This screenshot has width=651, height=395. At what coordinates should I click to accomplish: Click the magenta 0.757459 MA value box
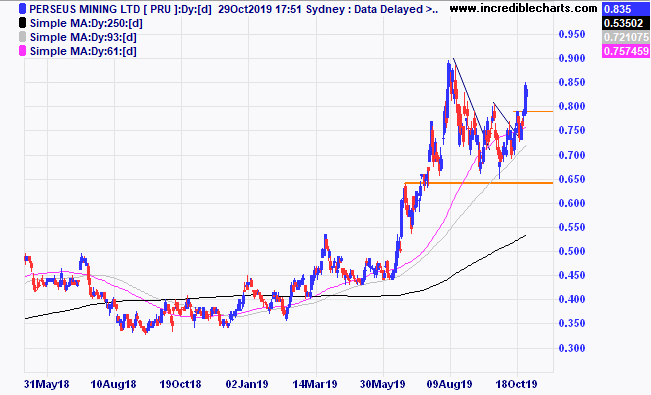pos(626,51)
